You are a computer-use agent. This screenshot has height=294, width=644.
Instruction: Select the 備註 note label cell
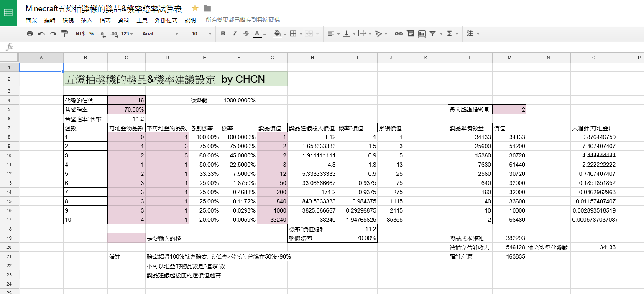click(x=126, y=256)
